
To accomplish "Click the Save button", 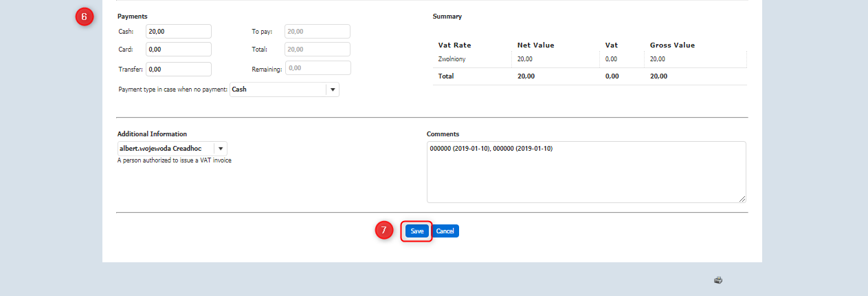I will tap(417, 231).
